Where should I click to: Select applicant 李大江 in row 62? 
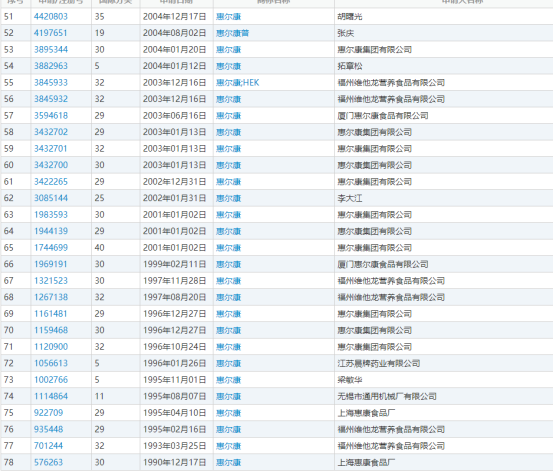point(350,198)
